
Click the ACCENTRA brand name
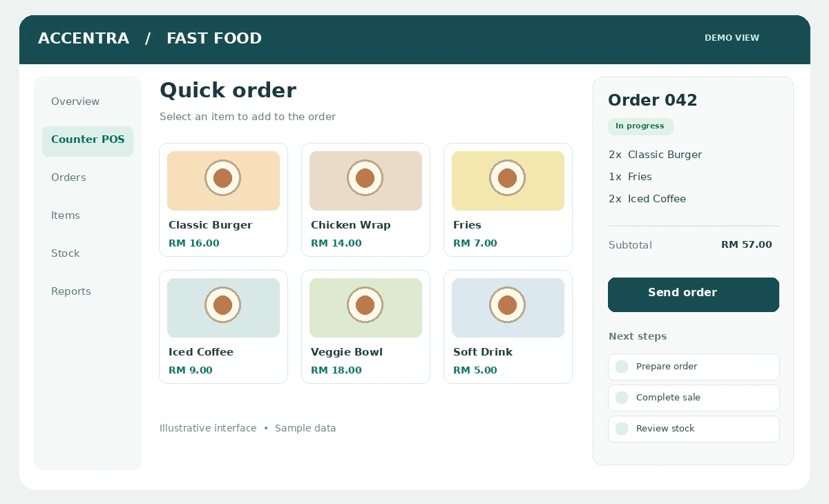[x=84, y=39]
